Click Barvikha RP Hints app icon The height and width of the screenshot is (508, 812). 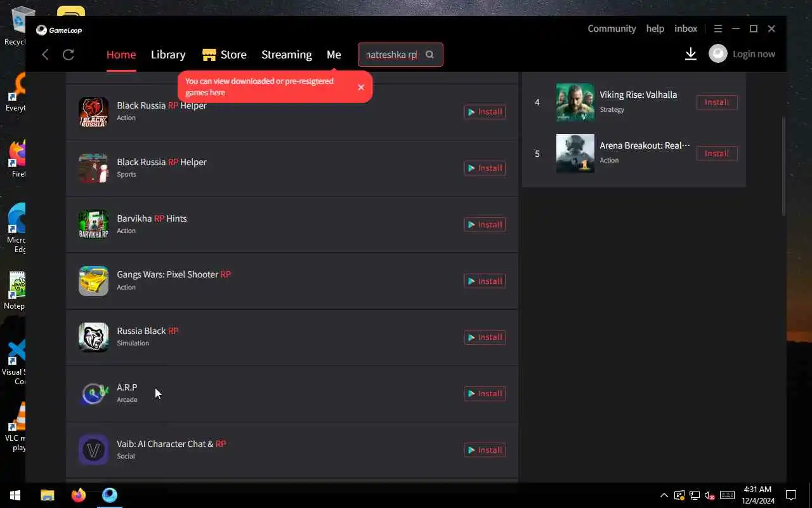[x=93, y=225]
